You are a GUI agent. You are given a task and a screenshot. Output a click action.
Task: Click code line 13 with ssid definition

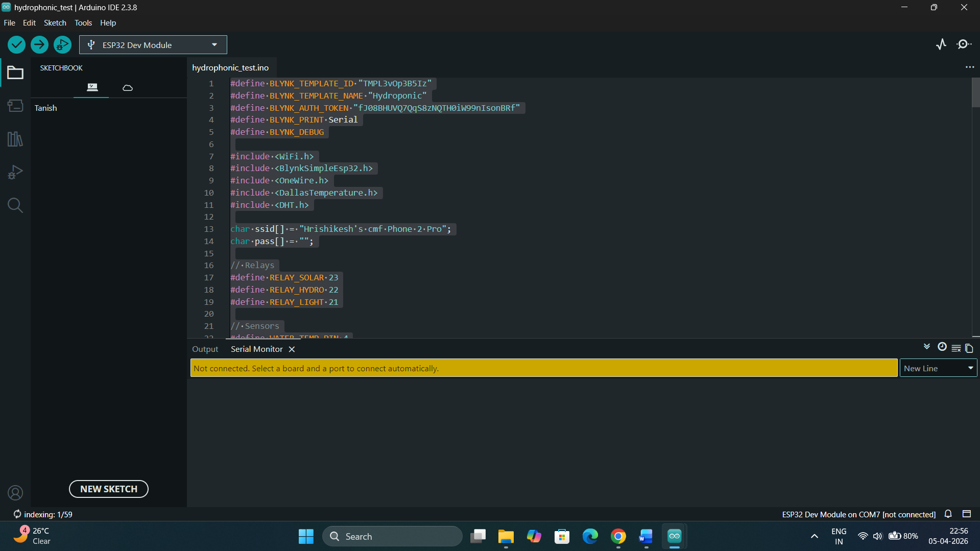(x=341, y=229)
